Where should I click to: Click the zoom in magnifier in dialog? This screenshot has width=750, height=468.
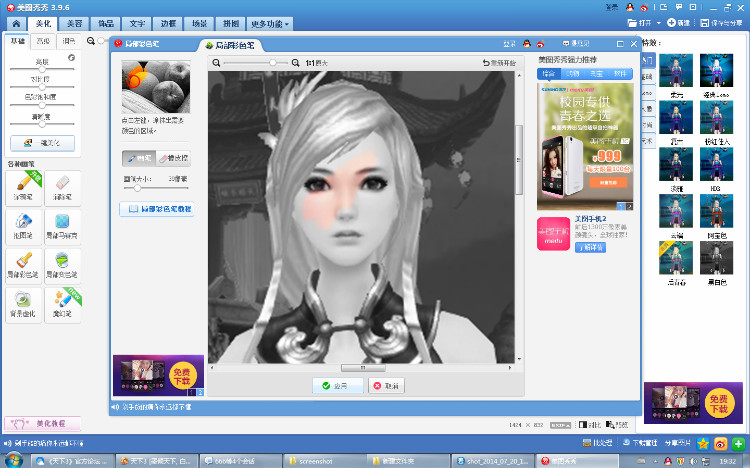point(296,63)
